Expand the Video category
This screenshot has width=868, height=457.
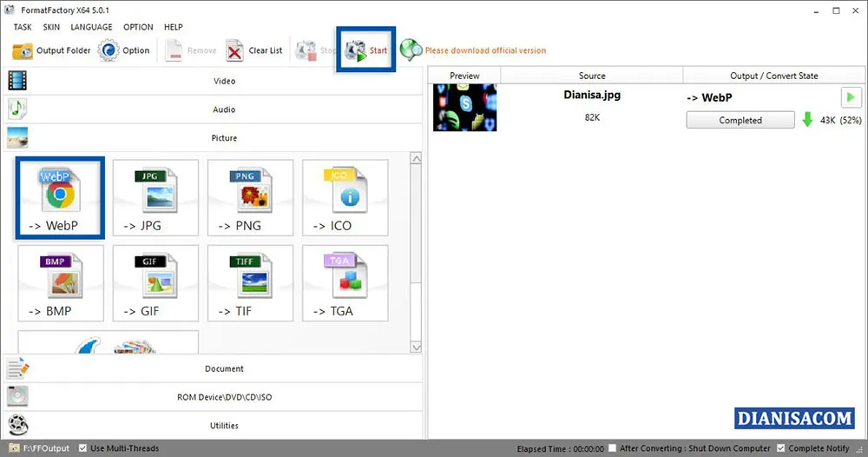coord(214,81)
